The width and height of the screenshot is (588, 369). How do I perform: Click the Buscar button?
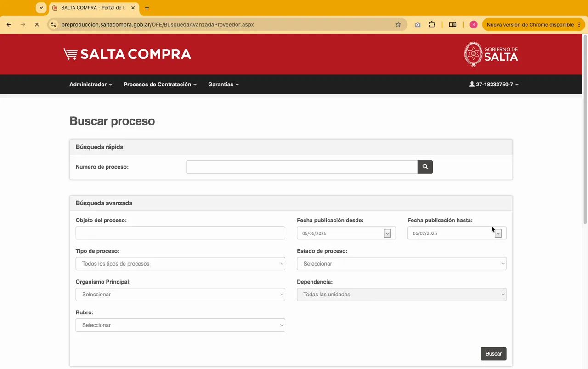click(493, 354)
